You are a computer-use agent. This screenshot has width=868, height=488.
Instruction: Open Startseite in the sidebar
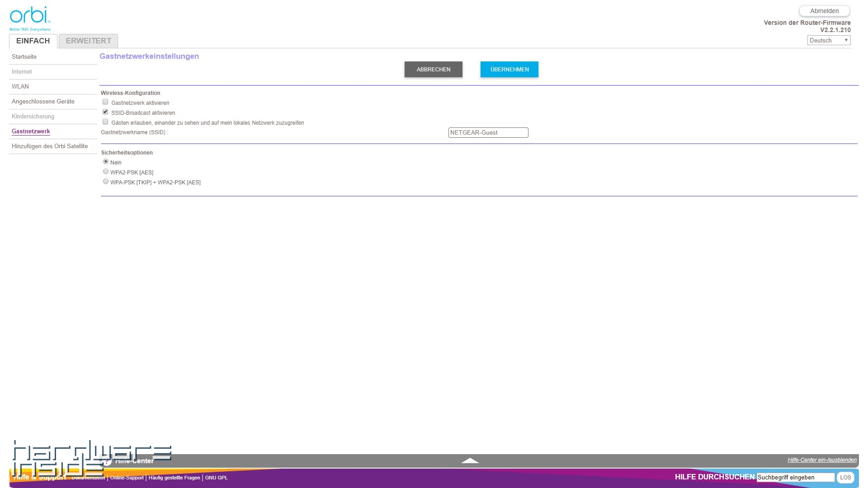[24, 57]
